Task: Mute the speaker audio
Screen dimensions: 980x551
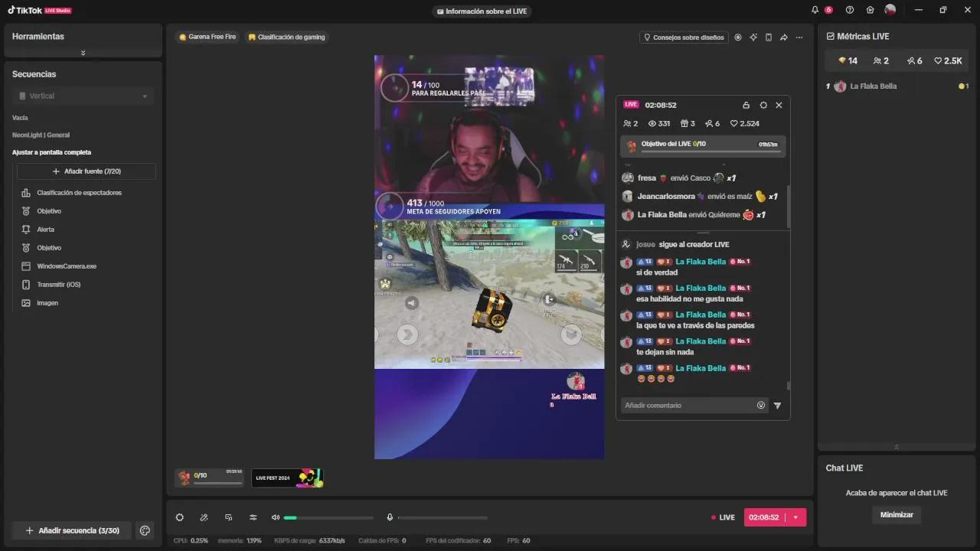Action: pyautogui.click(x=276, y=517)
